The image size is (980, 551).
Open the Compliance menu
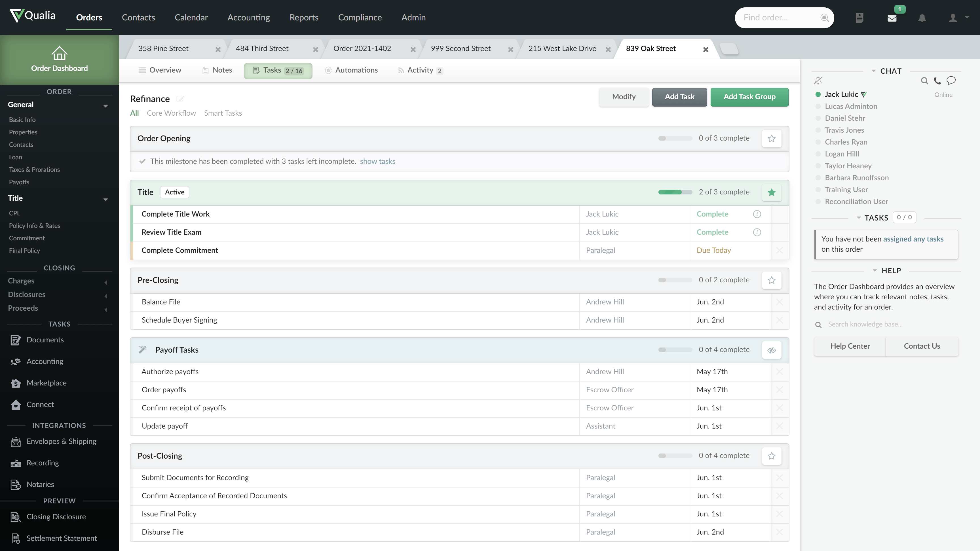360,18
